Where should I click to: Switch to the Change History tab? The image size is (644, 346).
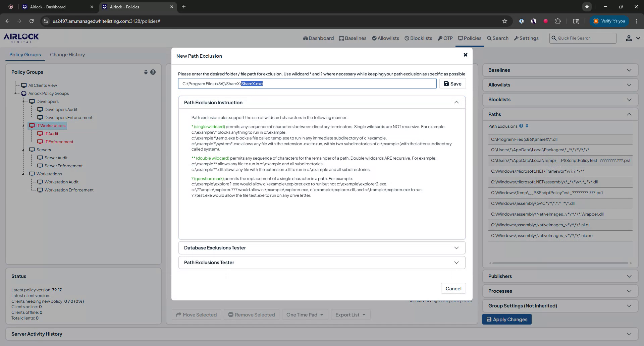pyautogui.click(x=67, y=55)
